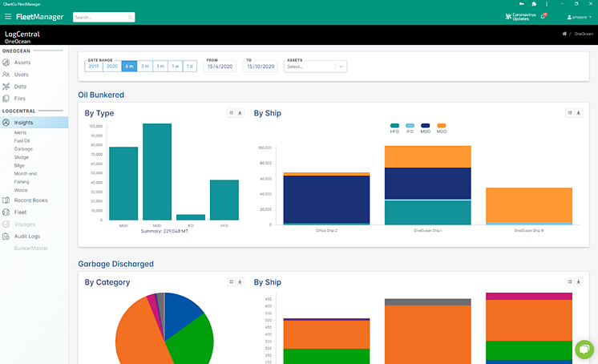Go to home breadcrumb icon
The image size is (598, 364).
click(x=564, y=34)
